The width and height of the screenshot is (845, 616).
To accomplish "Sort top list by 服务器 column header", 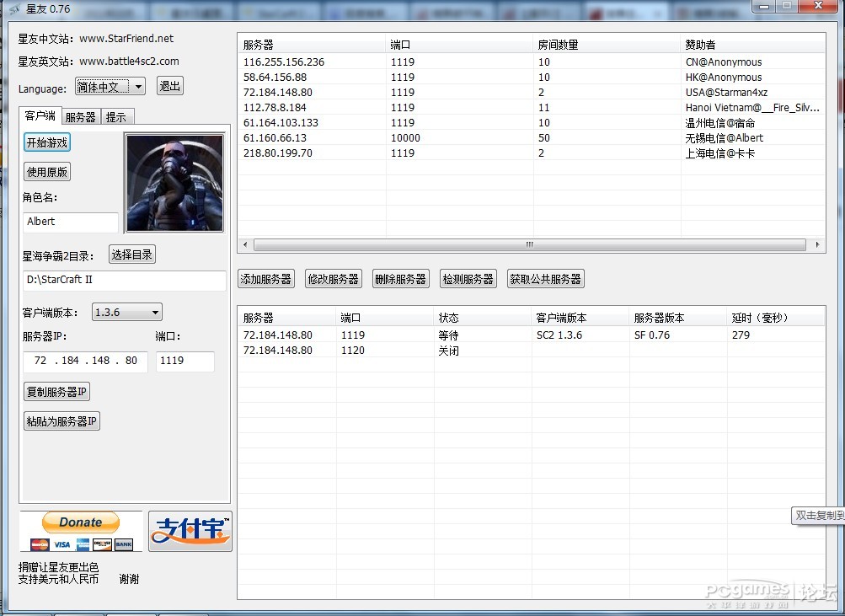I will pyautogui.click(x=312, y=45).
